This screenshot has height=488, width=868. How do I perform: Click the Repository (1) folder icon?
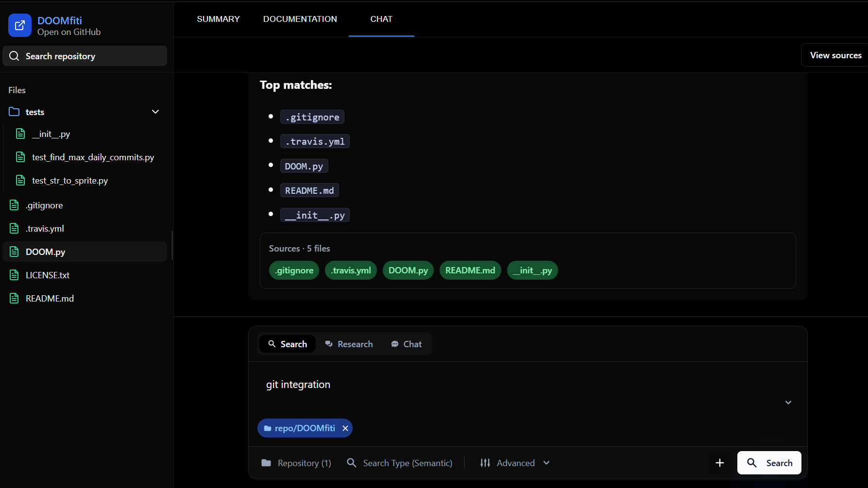266,463
